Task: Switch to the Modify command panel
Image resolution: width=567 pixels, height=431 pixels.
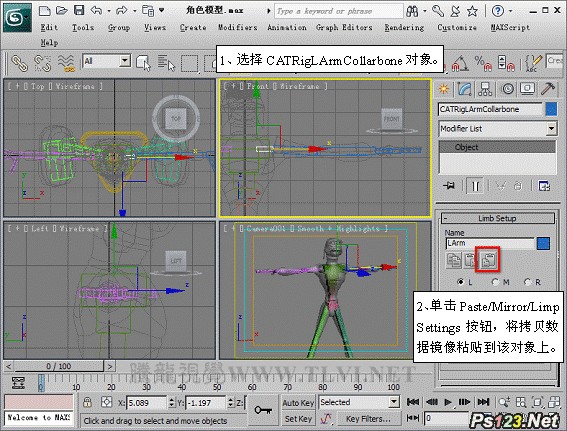Action: point(464,89)
